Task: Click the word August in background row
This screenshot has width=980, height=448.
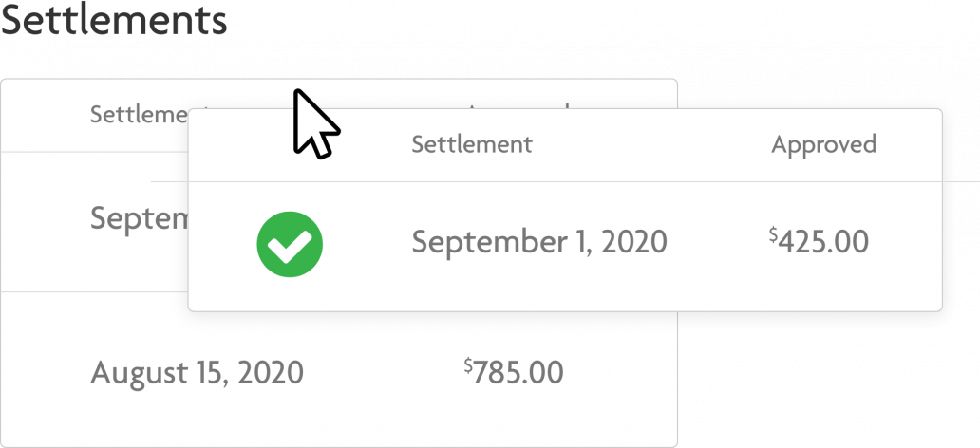Action: 138,374
